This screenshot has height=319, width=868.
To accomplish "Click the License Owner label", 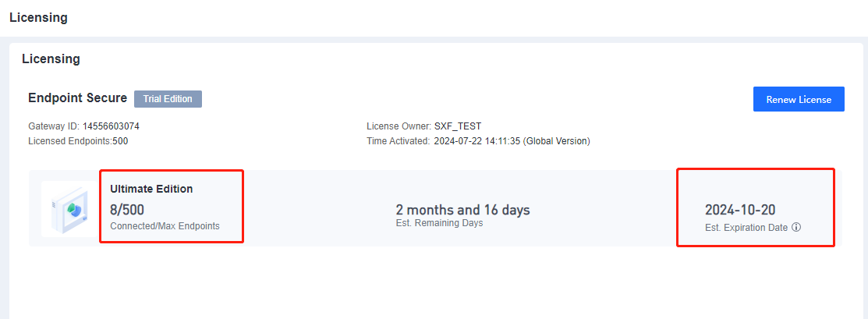I will tap(399, 126).
